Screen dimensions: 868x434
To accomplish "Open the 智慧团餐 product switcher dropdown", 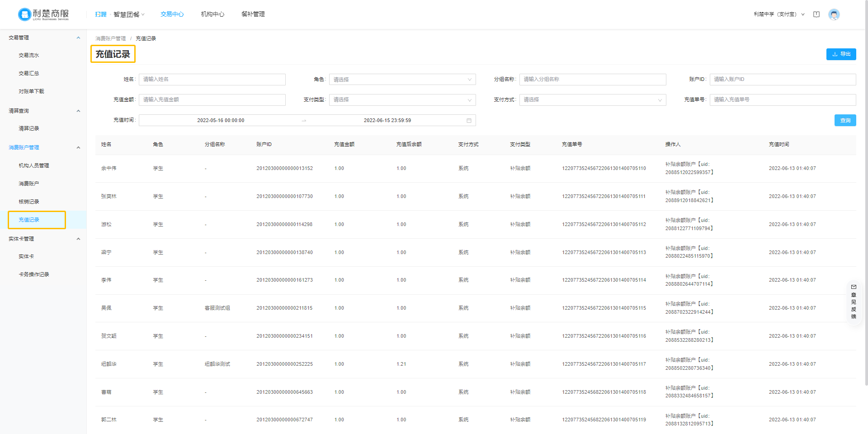I will pos(129,14).
